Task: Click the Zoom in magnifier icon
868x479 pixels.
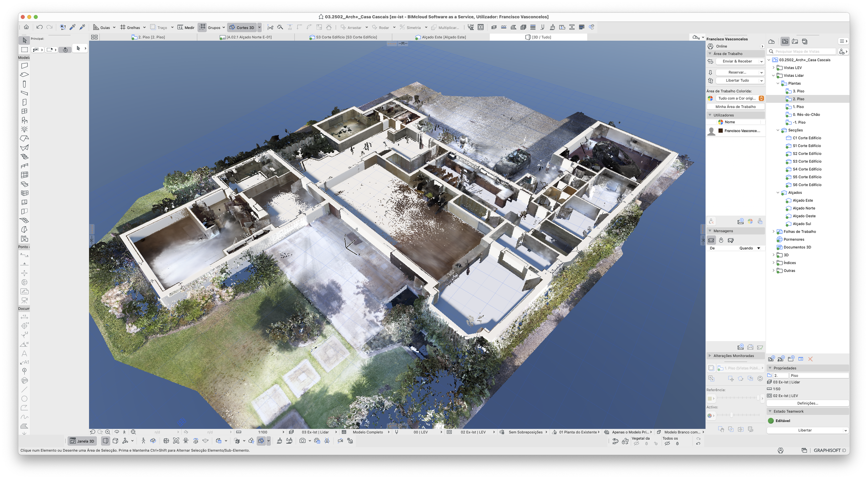Action: coord(108,432)
